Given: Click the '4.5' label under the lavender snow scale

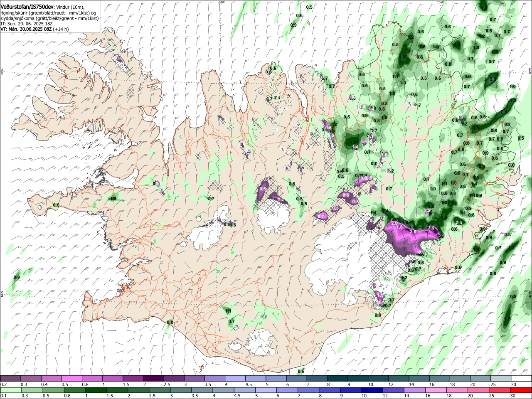Looking at the screenshot, I should (x=249, y=384).
